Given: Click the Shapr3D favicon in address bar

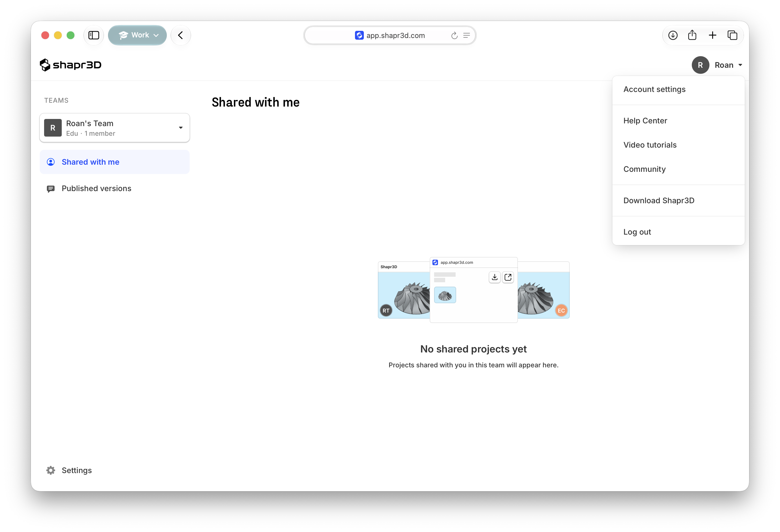Looking at the screenshot, I should pos(359,35).
